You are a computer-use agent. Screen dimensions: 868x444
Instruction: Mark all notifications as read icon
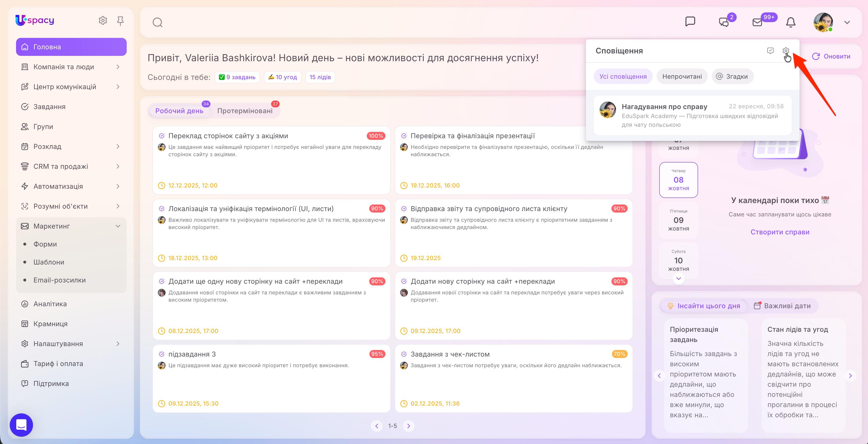click(770, 51)
